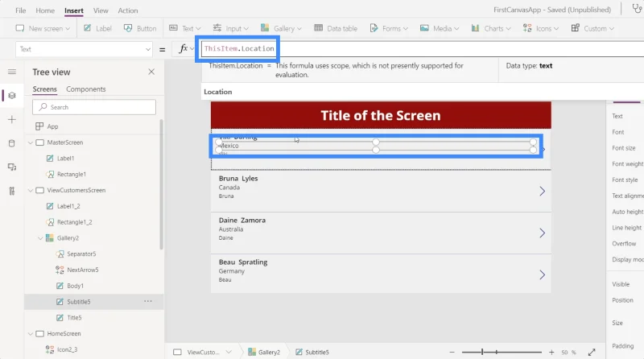Click the Tree view search box
This screenshot has height=359, width=644.
94,107
